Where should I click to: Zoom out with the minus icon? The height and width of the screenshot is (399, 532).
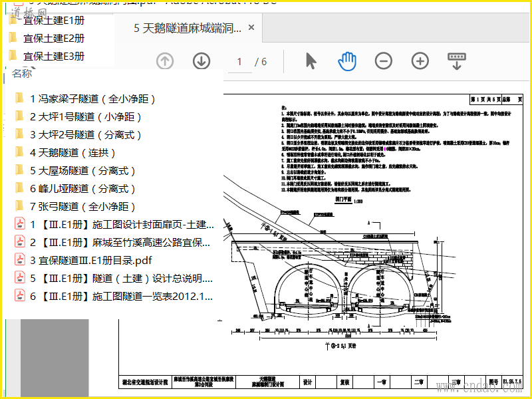point(384,61)
